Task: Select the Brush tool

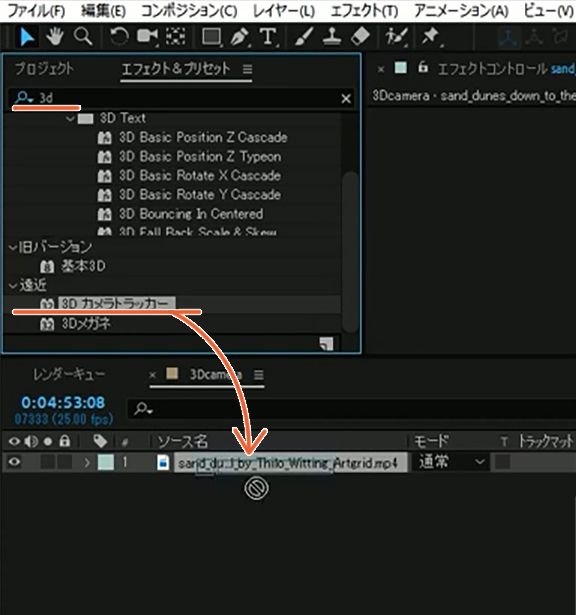Action: tap(304, 37)
